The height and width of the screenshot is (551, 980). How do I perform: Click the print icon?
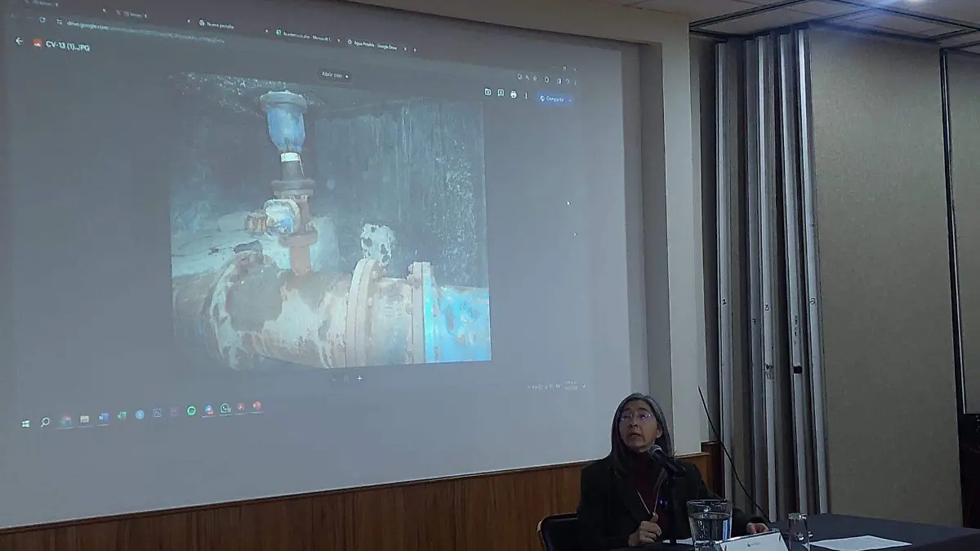pyautogui.click(x=513, y=94)
